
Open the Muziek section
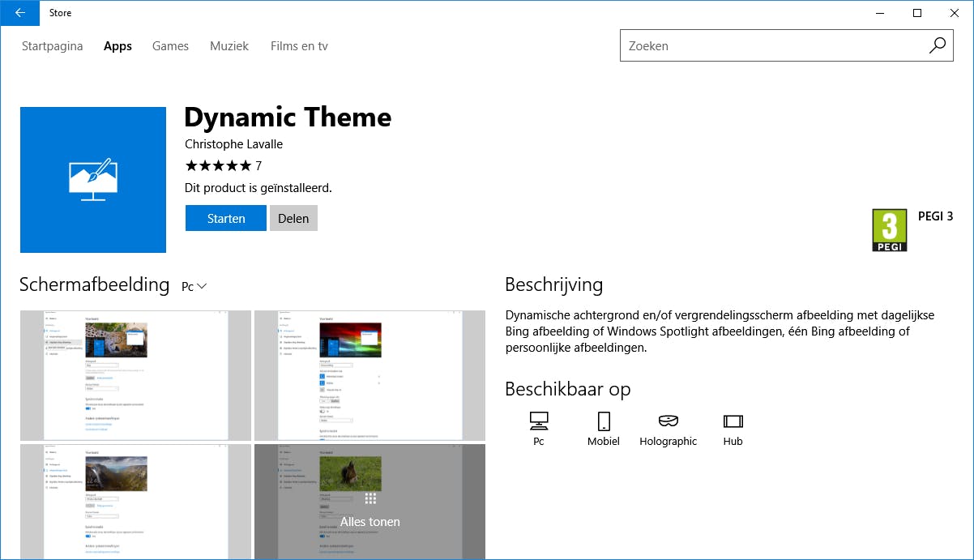229,46
